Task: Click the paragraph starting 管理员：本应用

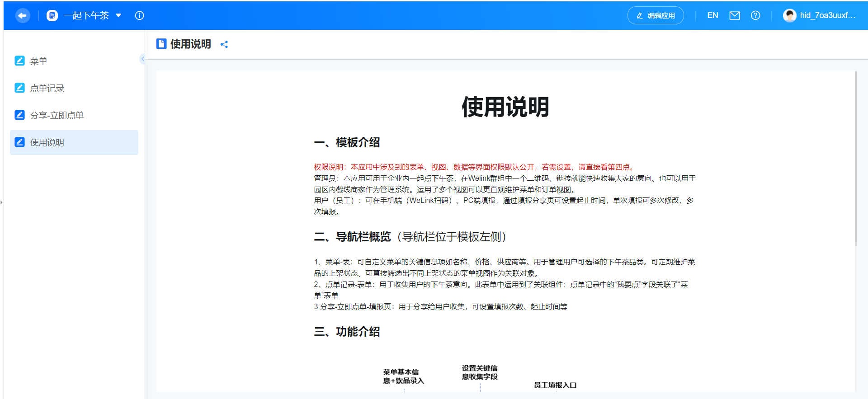Action: point(505,184)
